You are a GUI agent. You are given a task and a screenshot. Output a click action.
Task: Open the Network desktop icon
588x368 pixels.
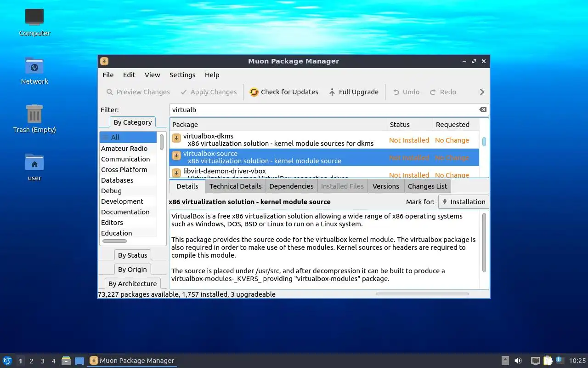(x=34, y=71)
